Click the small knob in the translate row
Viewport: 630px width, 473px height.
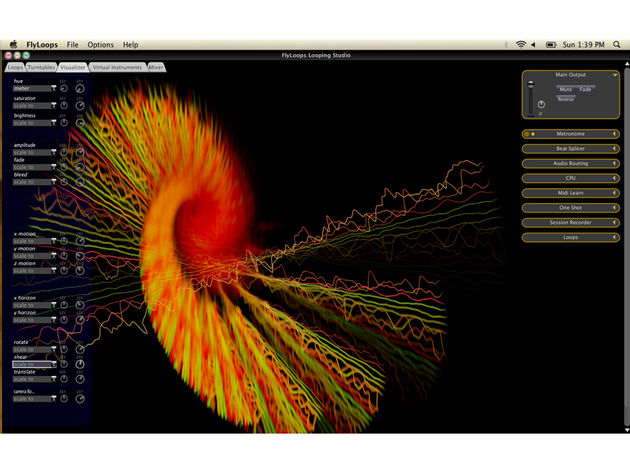coord(63,379)
